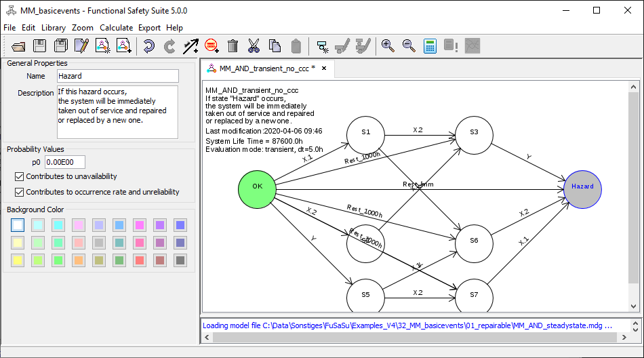The image size is (644, 358).
Task: Select the add transition arrow tool
Action: coord(190,46)
